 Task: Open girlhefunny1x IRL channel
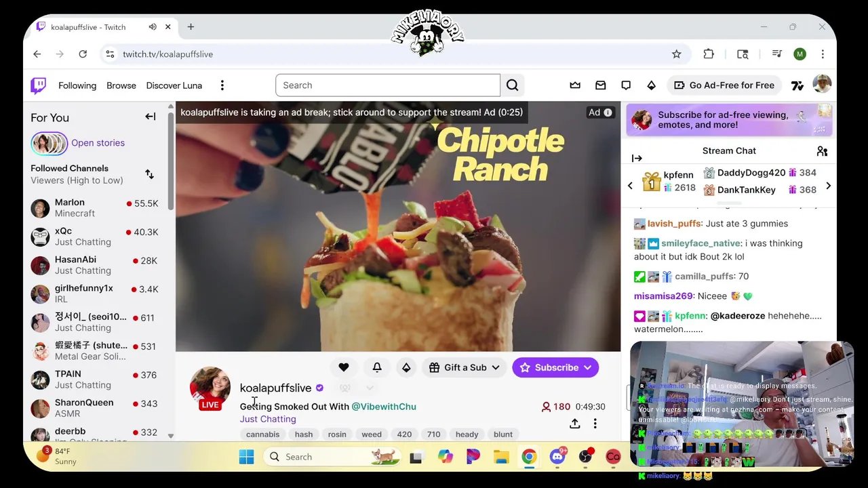[95, 293]
